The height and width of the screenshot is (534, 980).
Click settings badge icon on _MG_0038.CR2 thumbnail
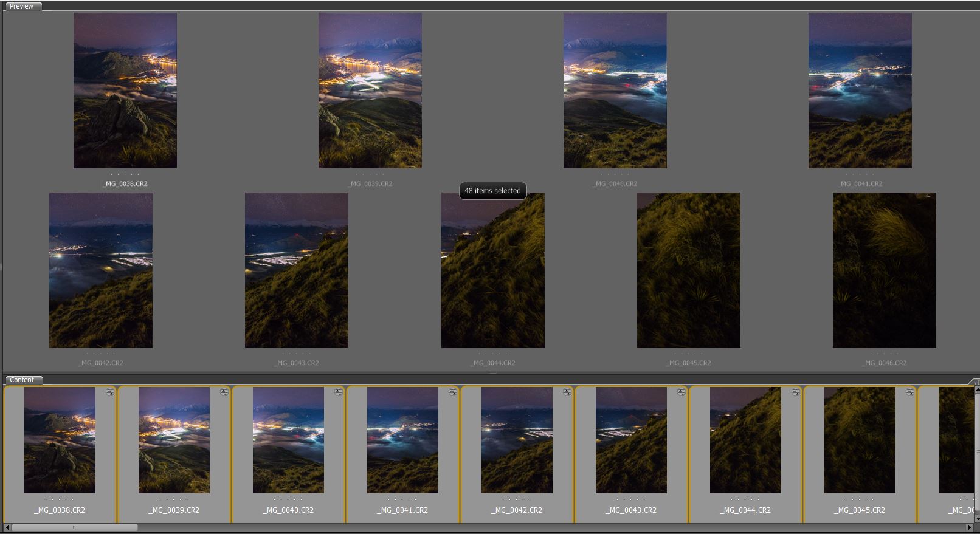click(x=110, y=392)
